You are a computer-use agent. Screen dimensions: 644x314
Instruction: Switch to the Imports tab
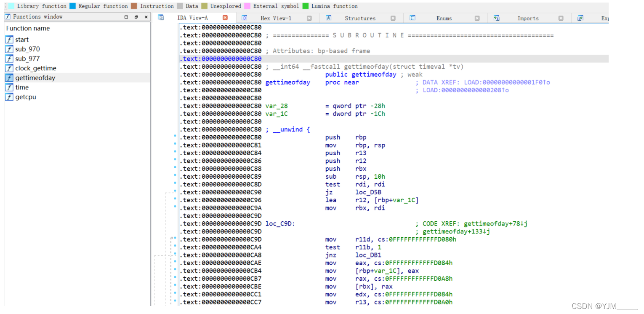pos(528,18)
